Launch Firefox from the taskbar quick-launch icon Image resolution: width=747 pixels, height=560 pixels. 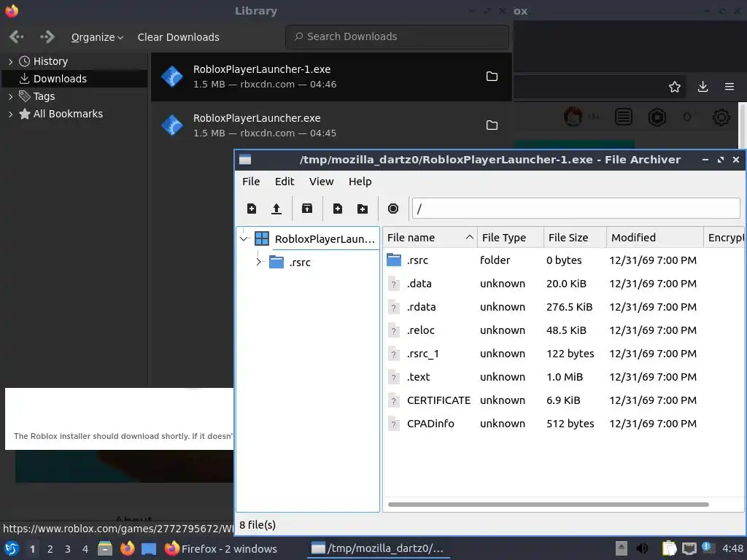pyautogui.click(x=127, y=548)
